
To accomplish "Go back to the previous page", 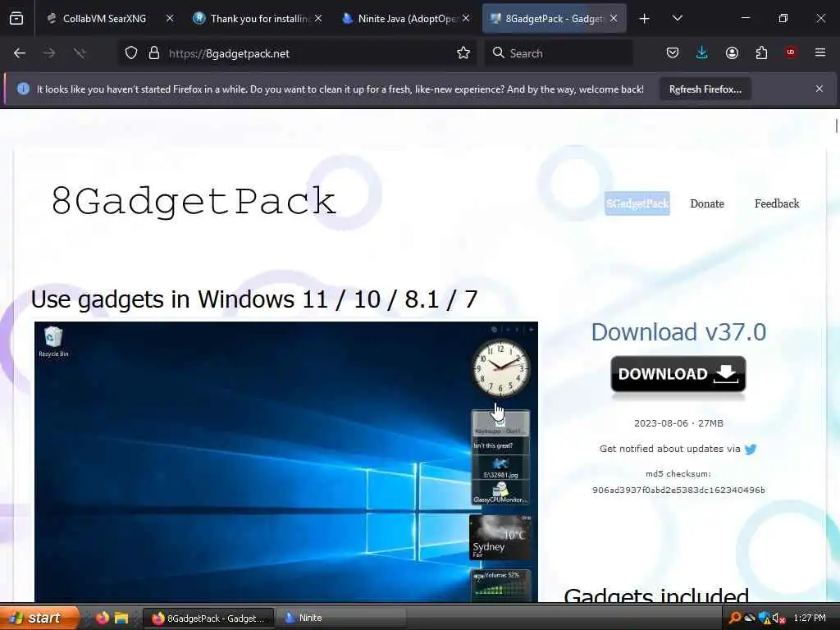I will pyautogui.click(x=20, y=53).
